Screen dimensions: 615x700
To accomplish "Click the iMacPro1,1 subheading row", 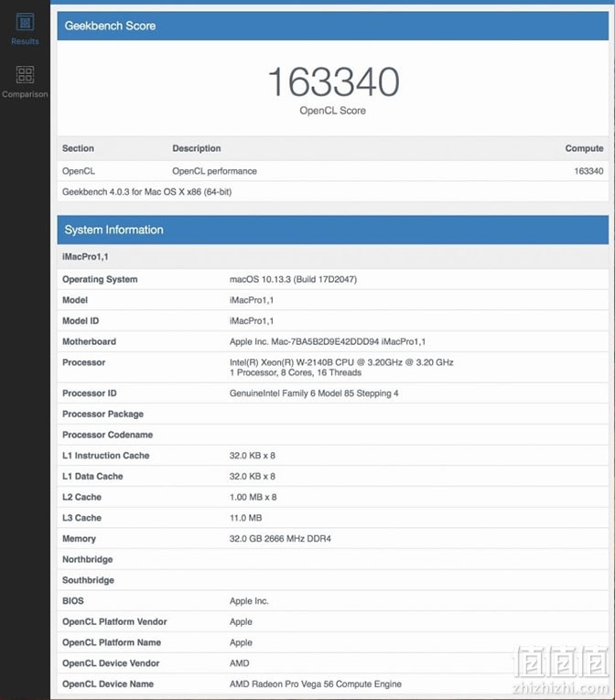I will coord(333,257).
